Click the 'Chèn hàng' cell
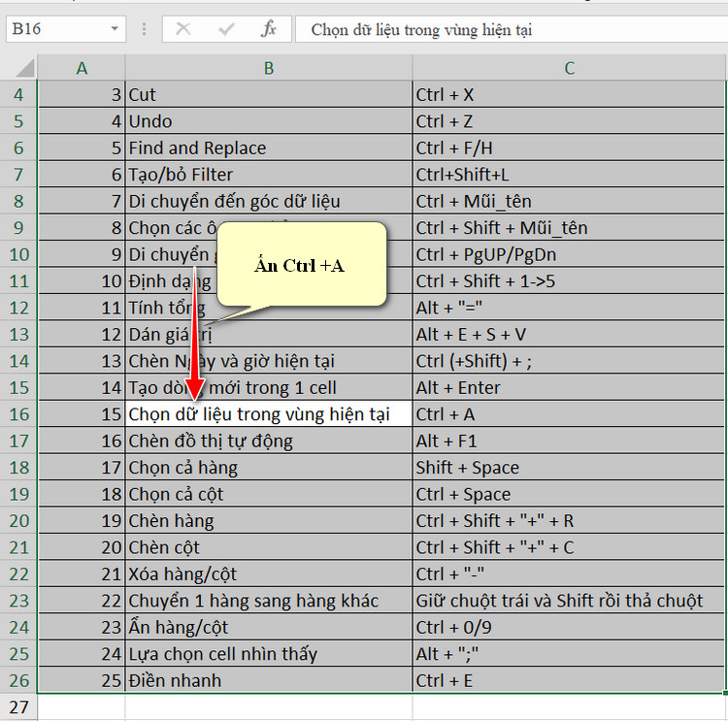728x721 pixels. click(268, 520)
